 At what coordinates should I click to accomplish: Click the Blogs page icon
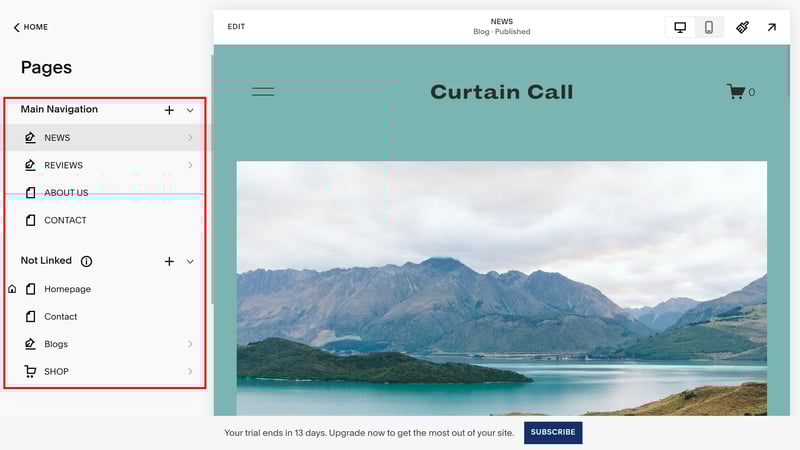(x=30, y=344)
